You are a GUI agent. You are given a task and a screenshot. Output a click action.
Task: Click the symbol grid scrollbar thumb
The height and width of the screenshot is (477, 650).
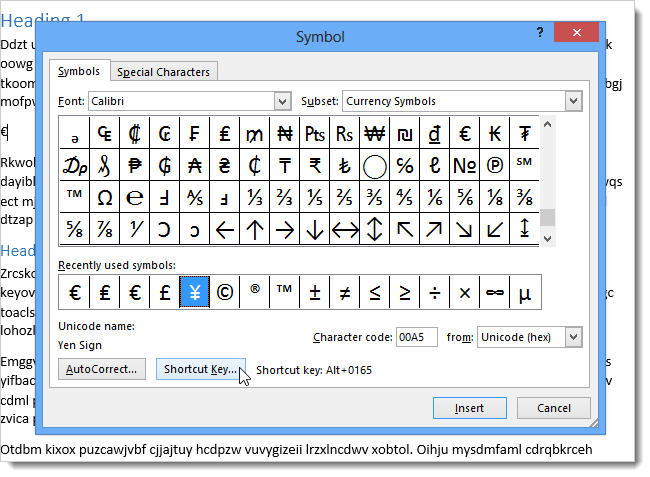click(x=547, y=218)
